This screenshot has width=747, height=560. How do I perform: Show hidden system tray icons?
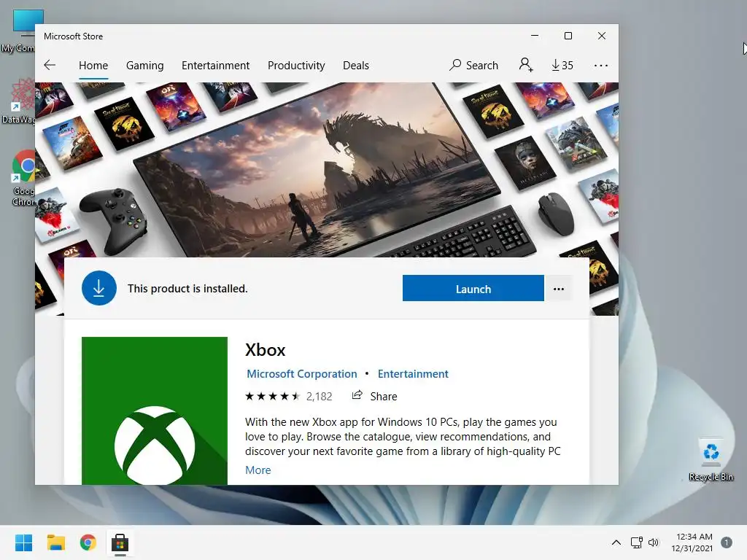pos(616,542)
